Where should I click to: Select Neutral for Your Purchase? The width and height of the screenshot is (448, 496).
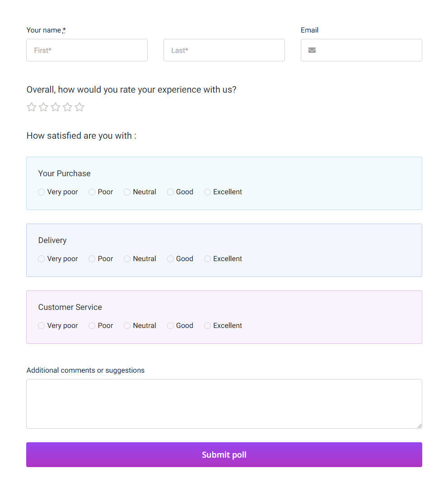127,192
